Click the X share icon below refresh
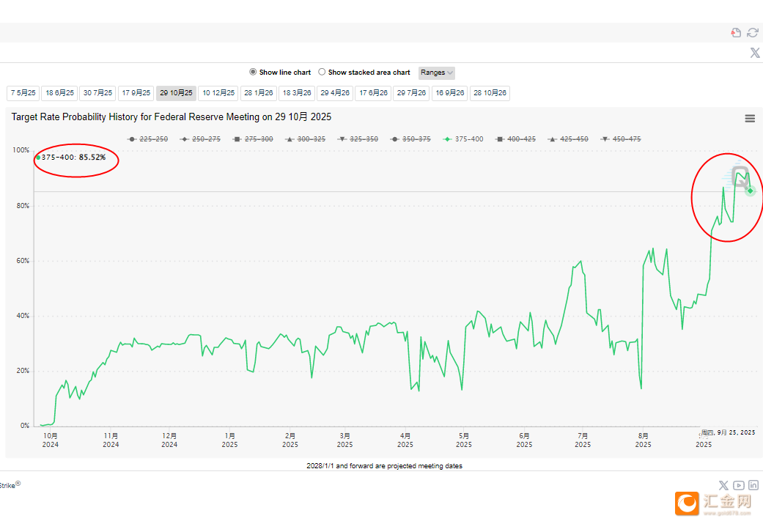Screen dimensions: 763x532 click(x=755, y=53)
